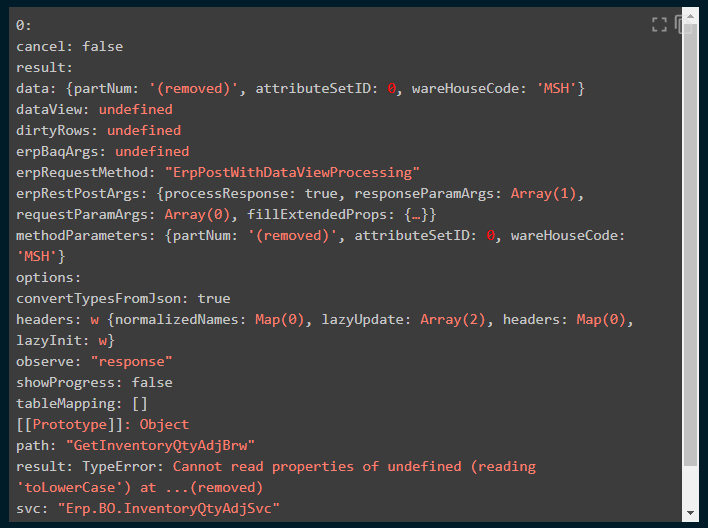Viewport: 708px width, 528px height.
Task: Click the Array(1) responseParamArgs value
Action: pos(543,194)
